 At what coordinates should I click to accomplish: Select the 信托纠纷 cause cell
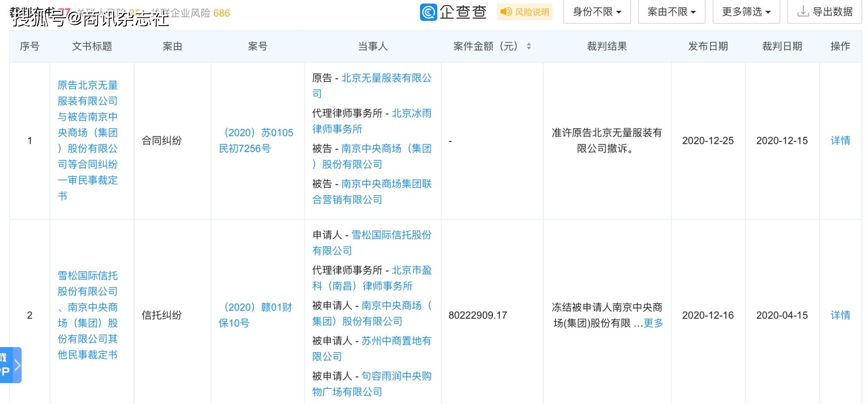(x=161, y=315)
